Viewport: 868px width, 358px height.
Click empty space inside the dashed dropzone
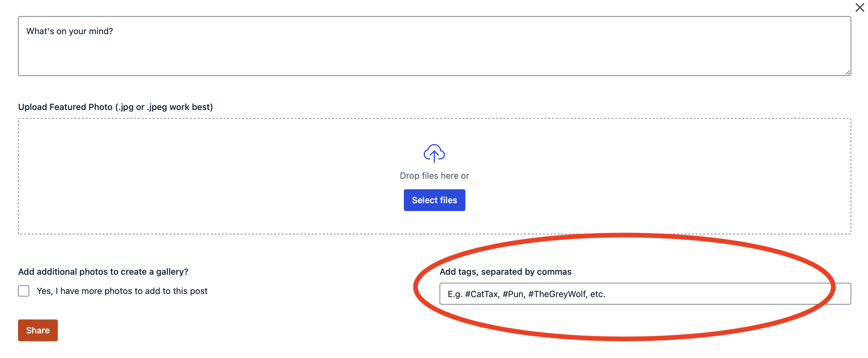[202, 175]
